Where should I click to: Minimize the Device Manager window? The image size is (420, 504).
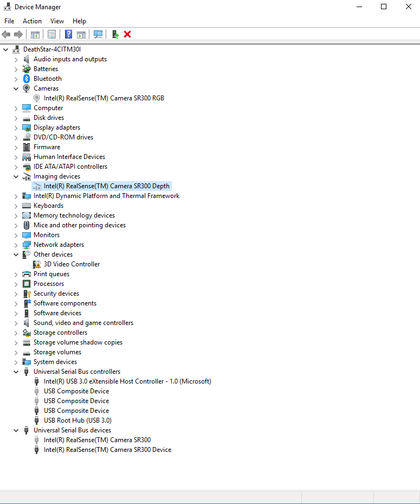tap(359, 7)
